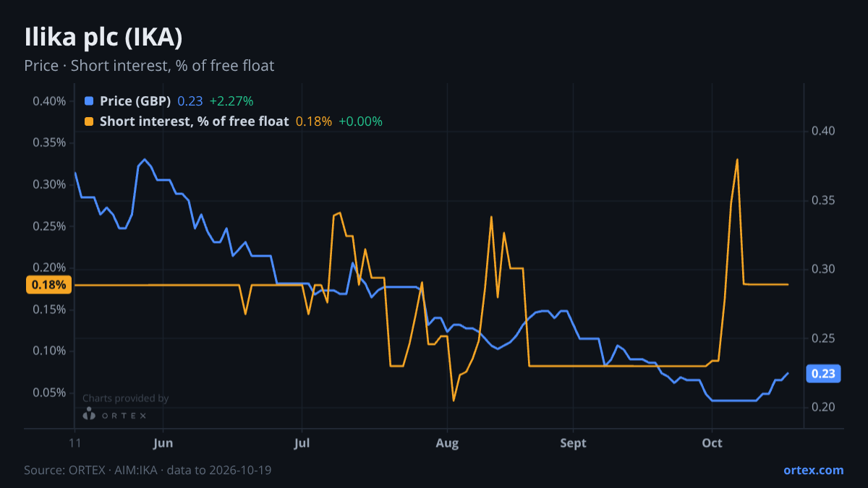Click the 0.40% left axis label
The height and width of the screenshot is (488, 868).
49,100
